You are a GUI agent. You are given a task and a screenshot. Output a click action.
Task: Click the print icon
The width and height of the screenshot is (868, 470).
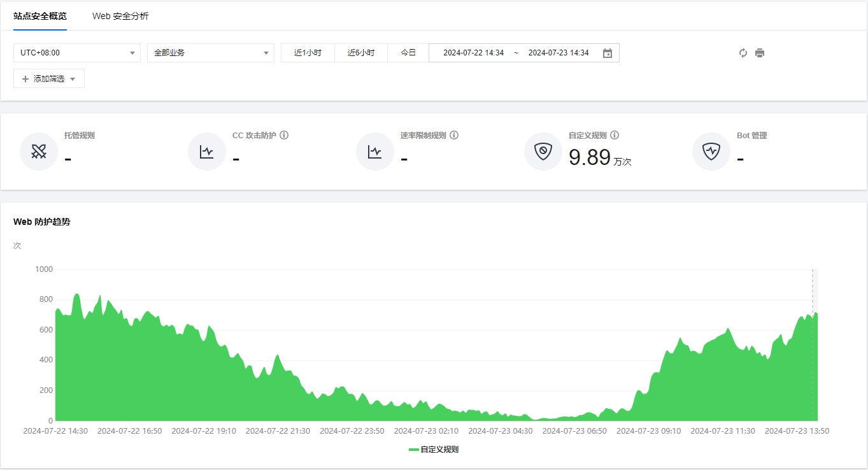[760, 53]
